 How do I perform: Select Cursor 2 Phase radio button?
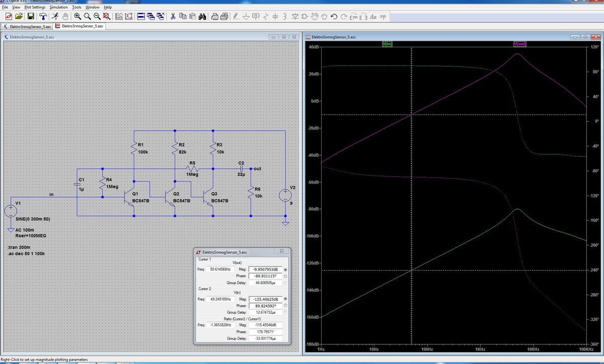pos(286,306)
